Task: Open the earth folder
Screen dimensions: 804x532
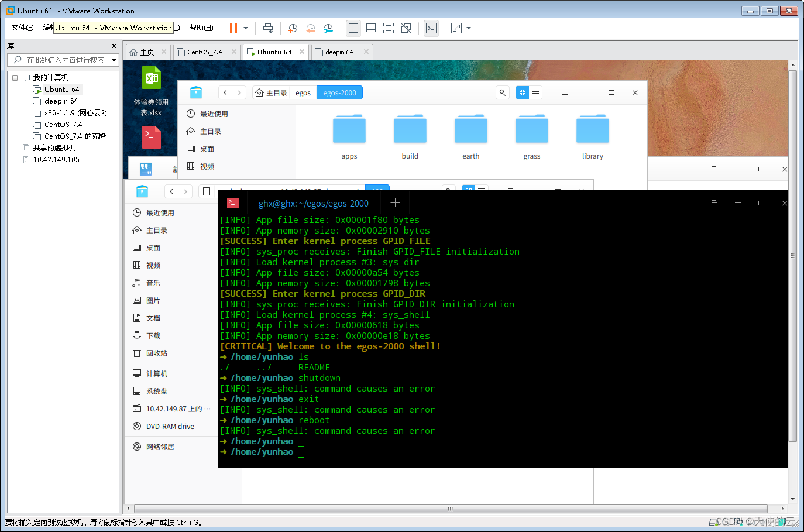Action: point(471,137)
